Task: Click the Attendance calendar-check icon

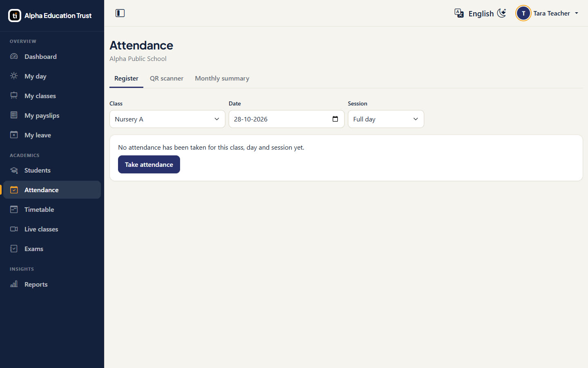Action: click(x=14, y=190)
